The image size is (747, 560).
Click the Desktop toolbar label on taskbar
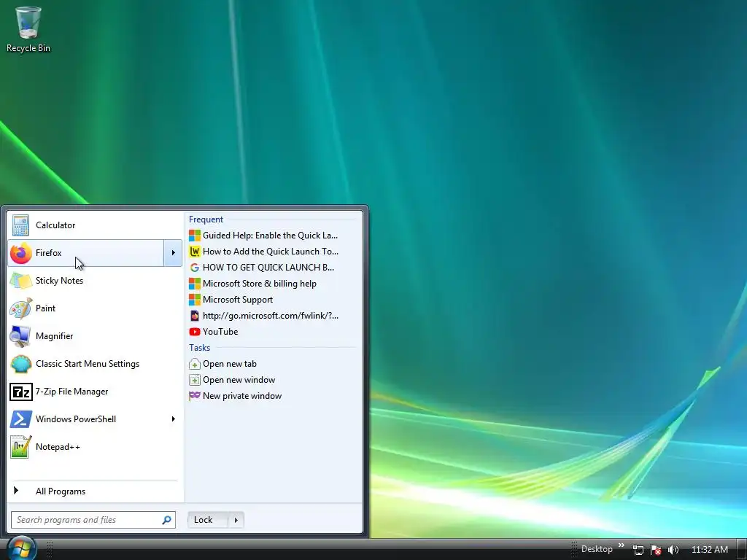597,549
